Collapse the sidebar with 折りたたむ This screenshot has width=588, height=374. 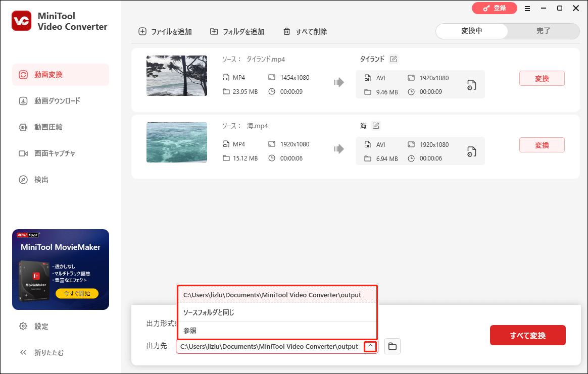pyautogui.click(x=41, y=353)
